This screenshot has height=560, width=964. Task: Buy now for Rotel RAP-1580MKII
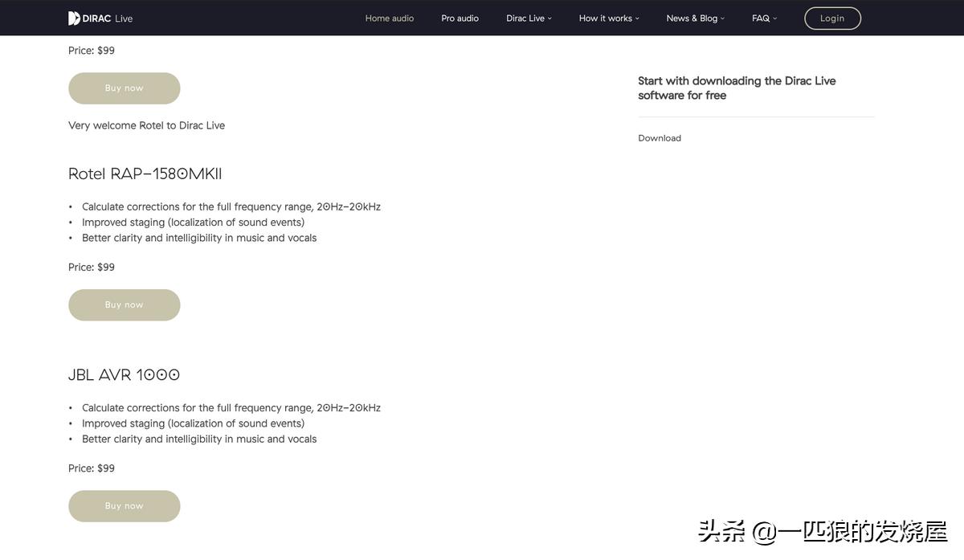coord(125,305)
